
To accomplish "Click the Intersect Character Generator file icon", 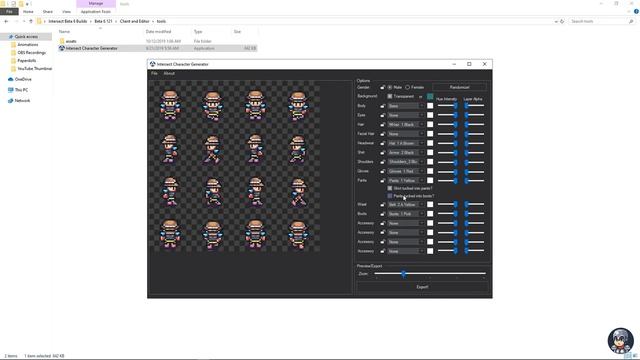I will [x=62, y=48].
